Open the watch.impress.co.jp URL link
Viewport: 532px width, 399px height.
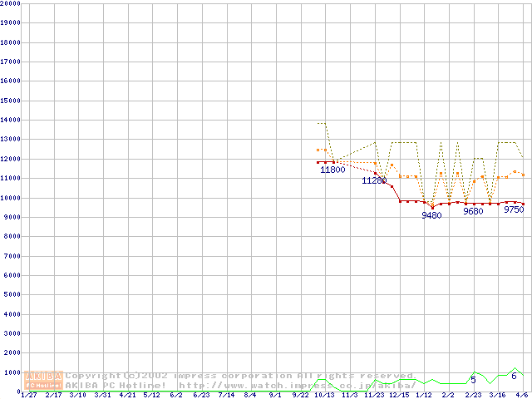point(297,386)
